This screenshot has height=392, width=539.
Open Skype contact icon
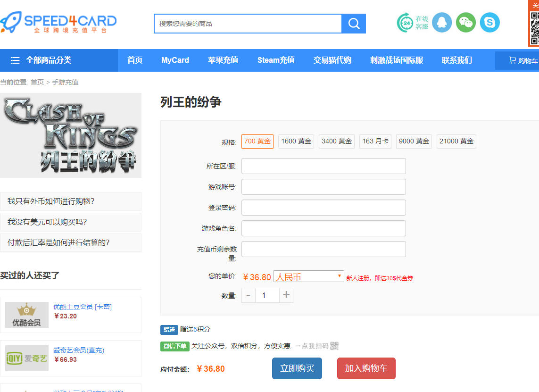click(490, 23)
